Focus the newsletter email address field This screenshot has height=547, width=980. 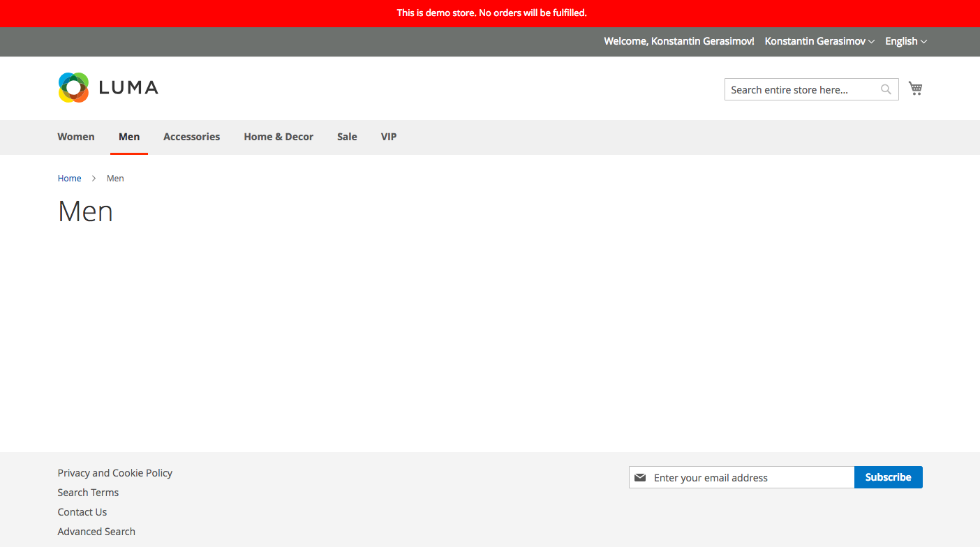coord(750,478)
